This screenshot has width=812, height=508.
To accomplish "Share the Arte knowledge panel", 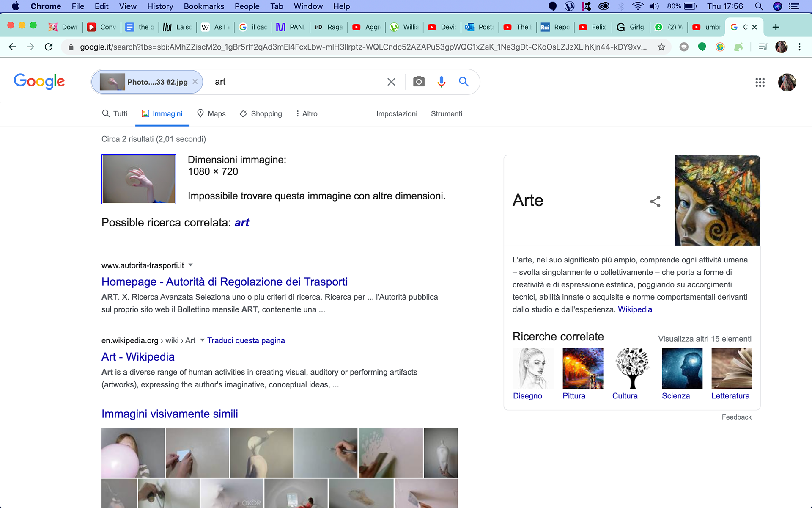I will 655,202.
